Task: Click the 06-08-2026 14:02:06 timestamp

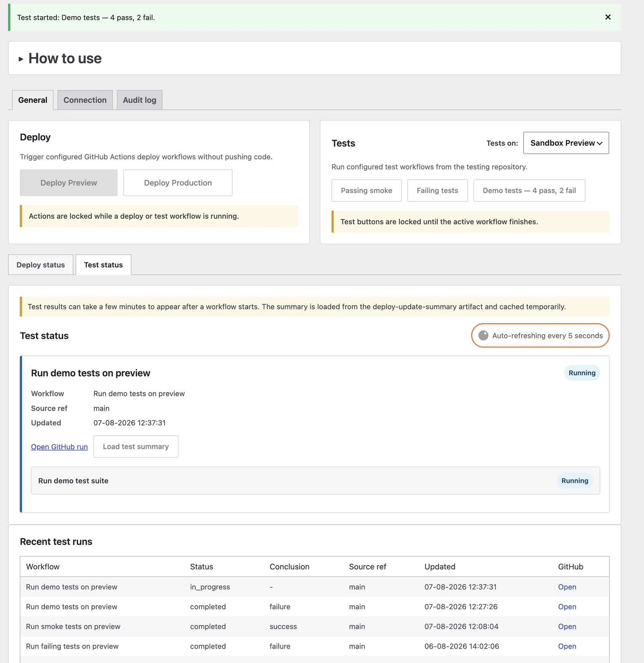Action: tap(462, 646)
